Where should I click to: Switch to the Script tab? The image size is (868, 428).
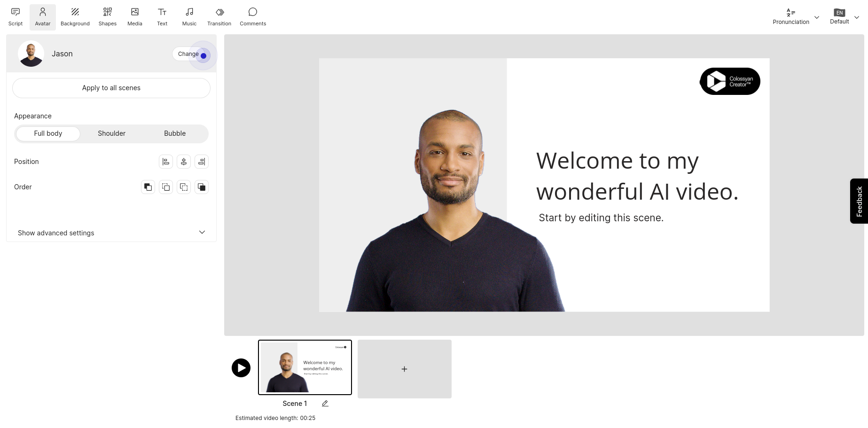click(16, 17)
